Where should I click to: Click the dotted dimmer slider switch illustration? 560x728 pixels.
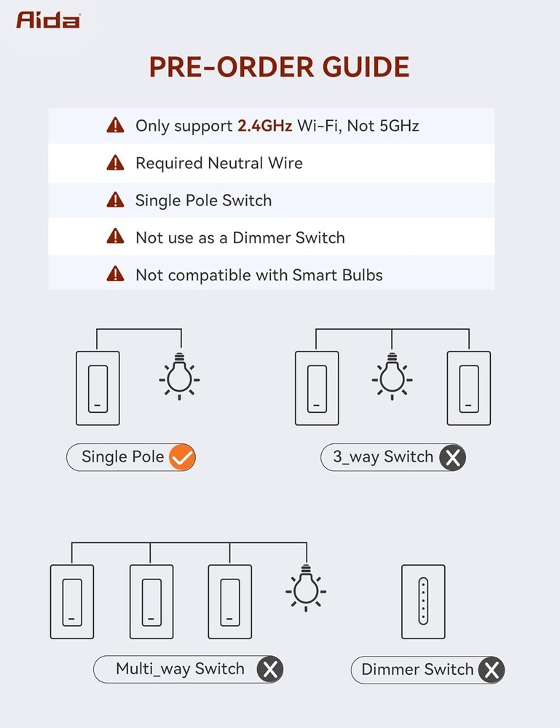(422, 601)
